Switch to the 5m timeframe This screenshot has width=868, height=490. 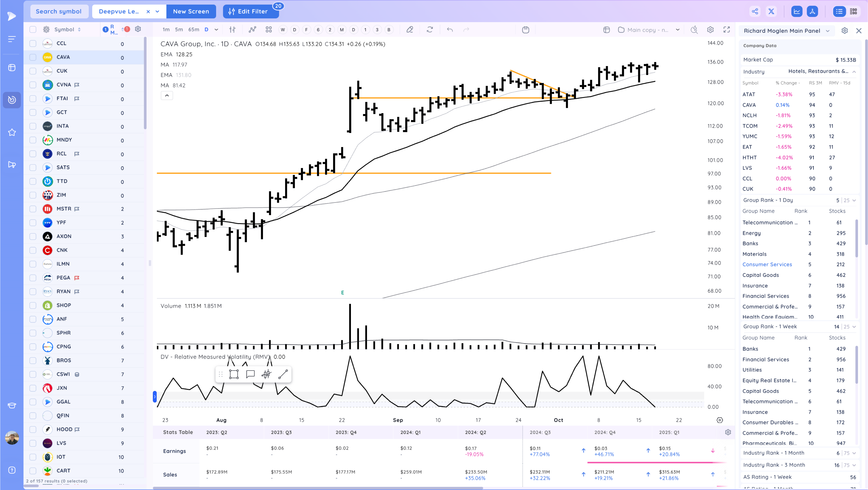tap(179, 30)
